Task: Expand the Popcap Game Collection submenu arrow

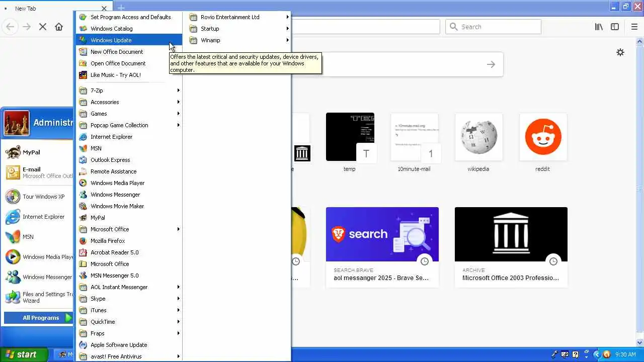Action: tap(178, 125)
